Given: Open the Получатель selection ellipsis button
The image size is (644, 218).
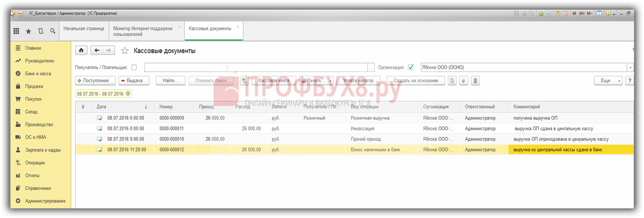Looking at the screenshot, I should [x=372, y=67].
